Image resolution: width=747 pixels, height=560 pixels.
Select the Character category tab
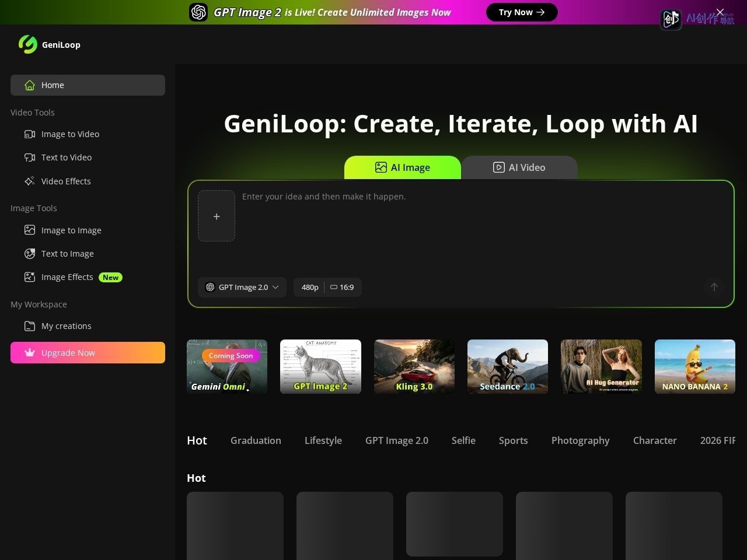(655, 440)
